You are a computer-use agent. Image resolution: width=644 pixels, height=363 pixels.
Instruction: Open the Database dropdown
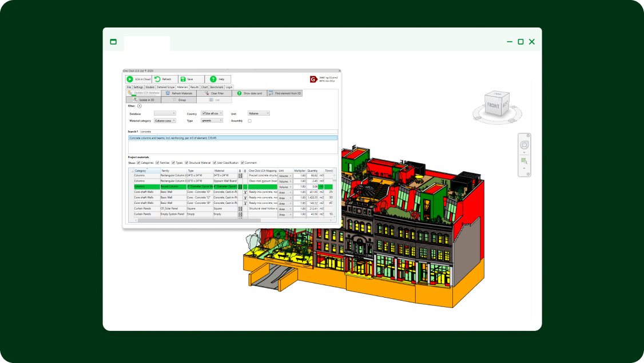pyautogui.click(x=165, y=113)
